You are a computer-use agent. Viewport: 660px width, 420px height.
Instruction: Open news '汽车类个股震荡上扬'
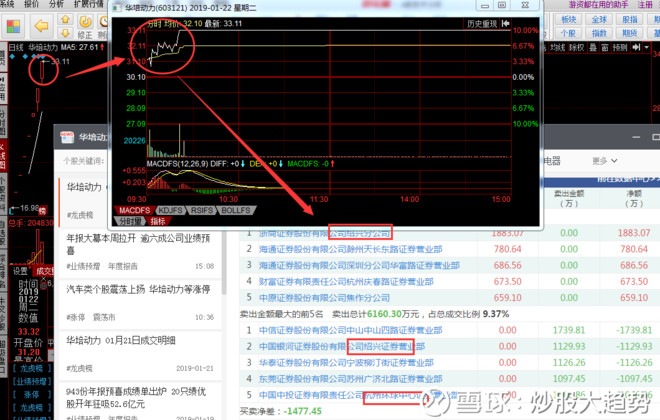click(x=138, y=289)
